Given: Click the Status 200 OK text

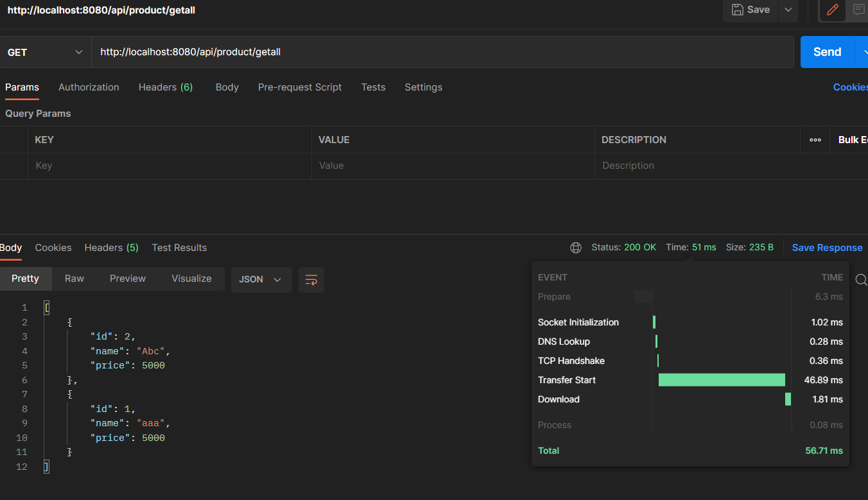Looking at the screenshot, I should [x=623, y=248].
